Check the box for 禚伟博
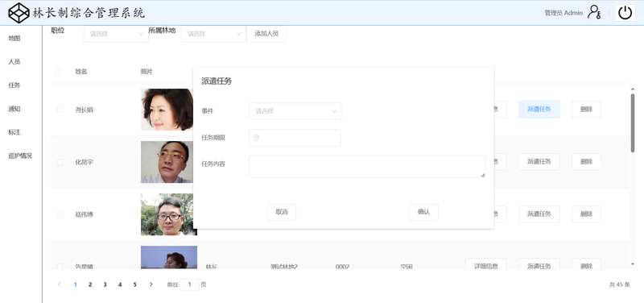This screenshot has width=644, height=303. (x=60, y=214)
